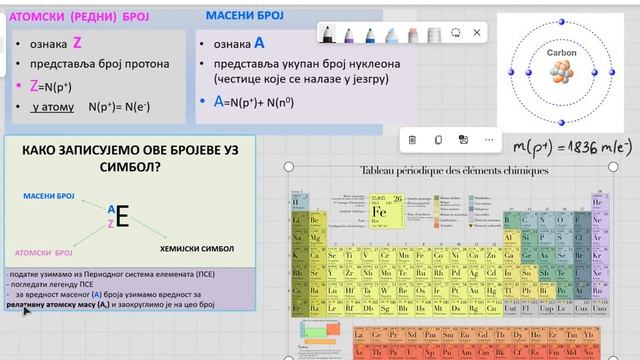Click the bold "релативну атомску масу" text
The width and height of the screenshot is (640, 360).
coord(58,304)
